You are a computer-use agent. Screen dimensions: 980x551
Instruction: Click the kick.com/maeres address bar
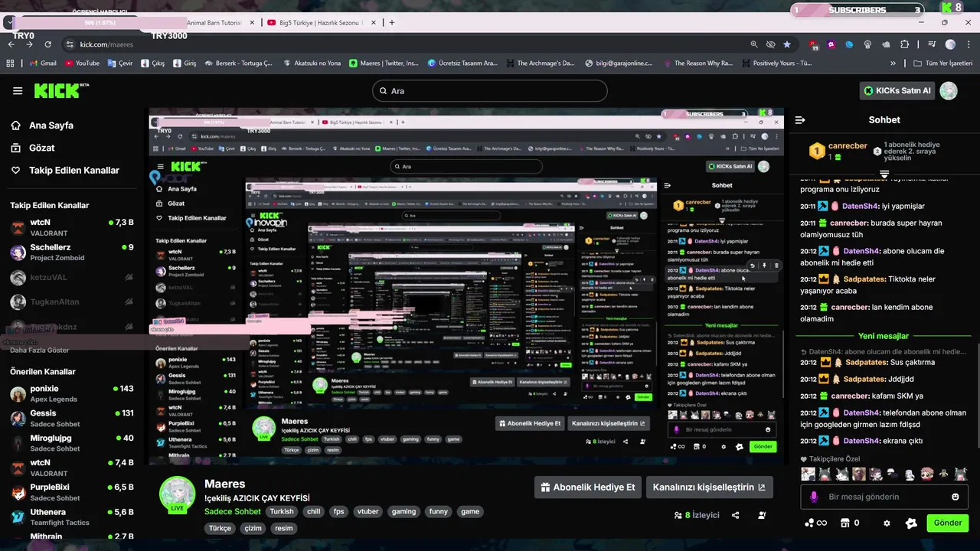[x=106, y=44]
